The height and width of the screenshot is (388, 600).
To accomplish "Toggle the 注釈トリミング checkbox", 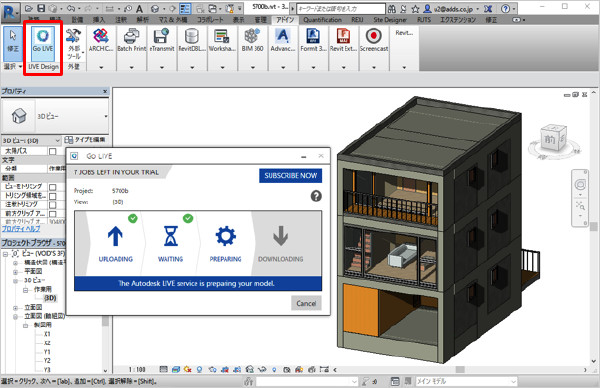I will pyautogui.click(x=53, y=205).
